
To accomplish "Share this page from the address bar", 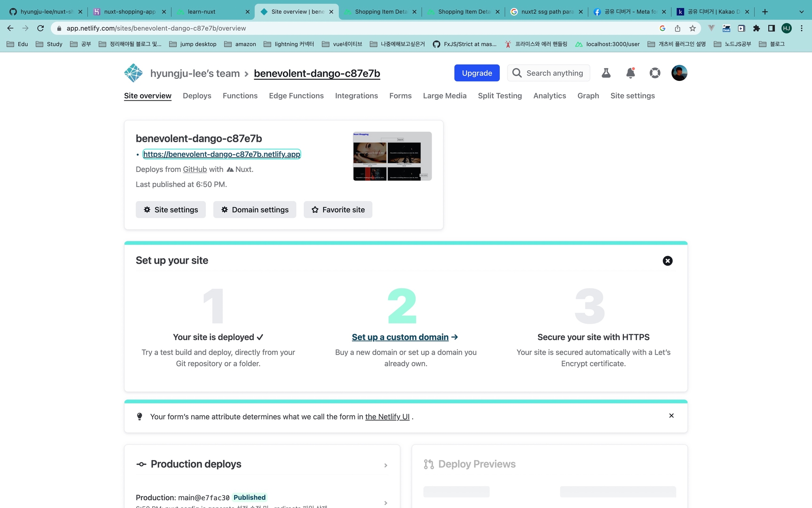I will click(x=678, y=28).
